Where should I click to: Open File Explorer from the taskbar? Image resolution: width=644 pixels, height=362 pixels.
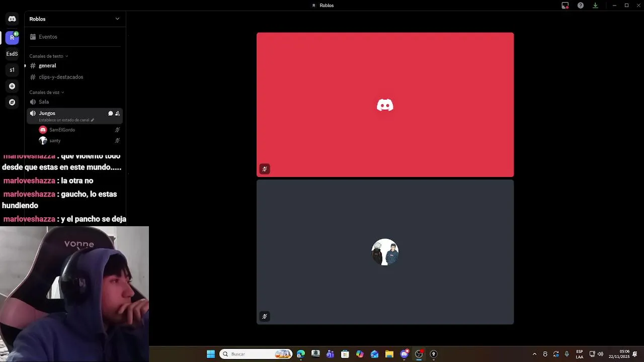point(389,354)
